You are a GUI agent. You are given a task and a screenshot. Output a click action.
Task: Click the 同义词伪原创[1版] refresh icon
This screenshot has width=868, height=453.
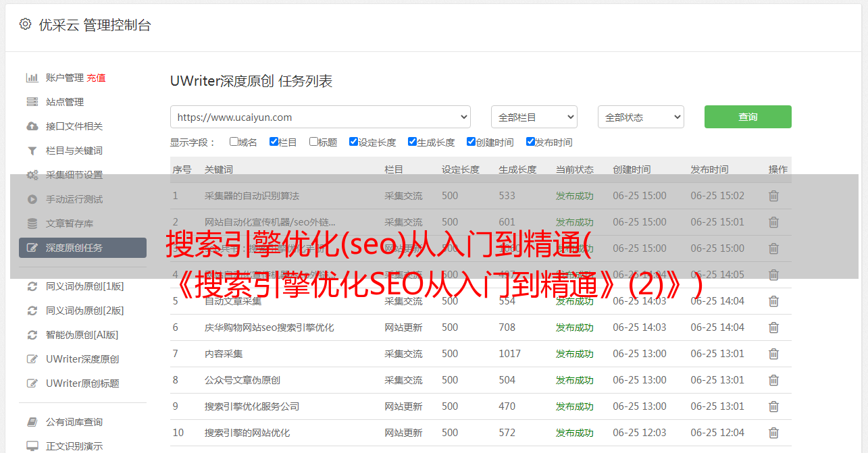point(32,286)
